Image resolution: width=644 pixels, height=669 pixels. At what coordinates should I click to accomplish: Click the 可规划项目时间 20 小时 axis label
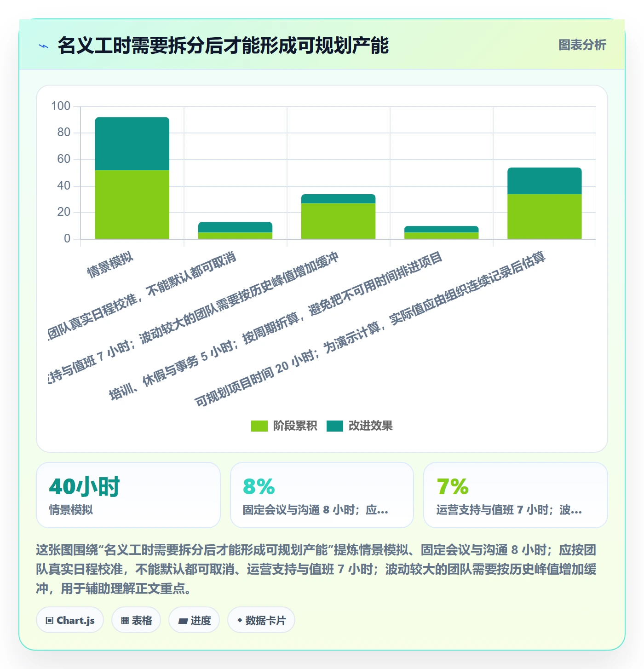(369, 329)
